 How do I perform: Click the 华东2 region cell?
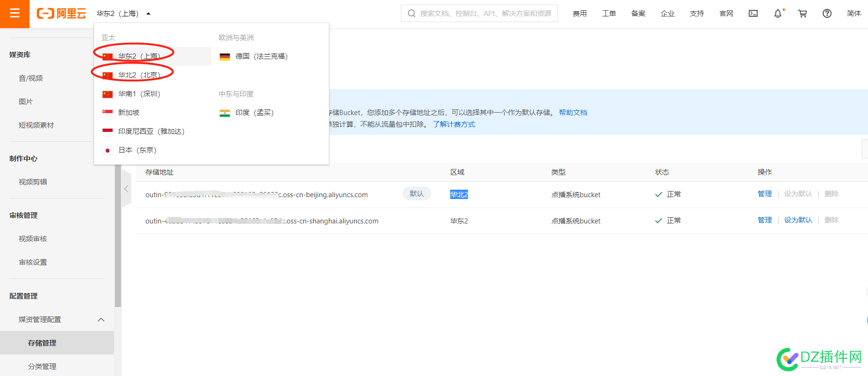click(459, 221)
